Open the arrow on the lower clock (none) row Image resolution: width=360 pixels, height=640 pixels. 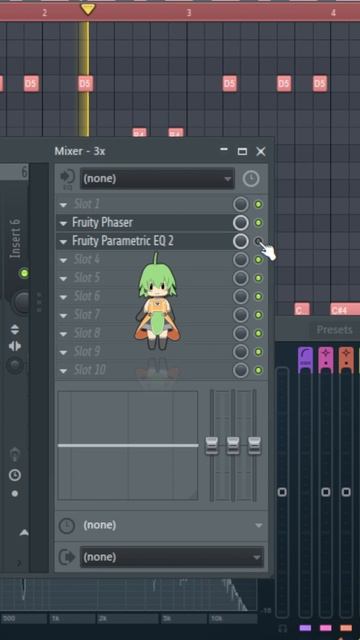[x=258, y=526]
